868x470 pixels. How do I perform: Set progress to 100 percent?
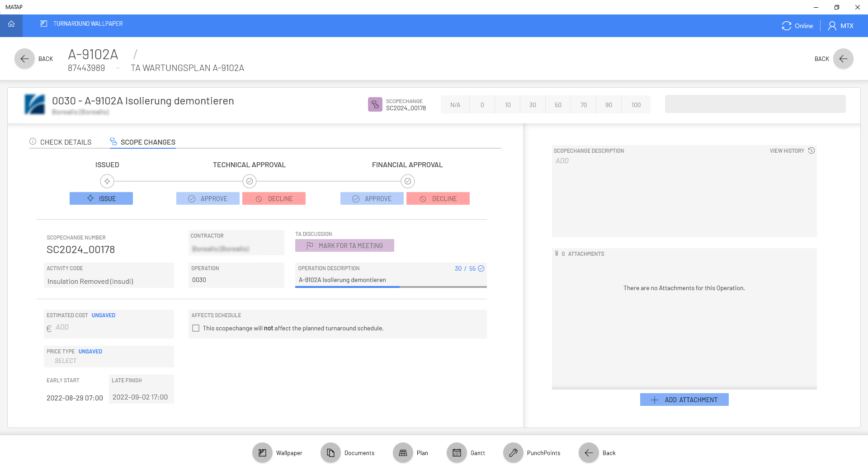click(636, 105)
